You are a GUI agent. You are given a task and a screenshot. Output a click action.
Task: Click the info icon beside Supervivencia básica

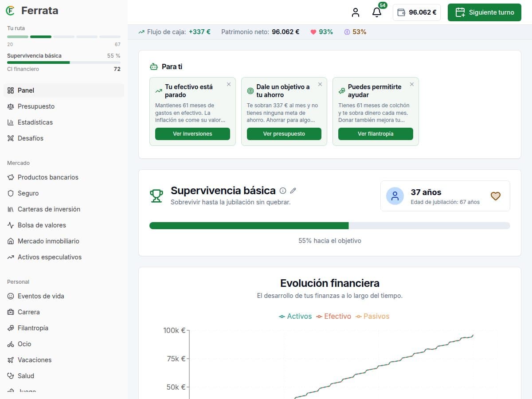283,191
